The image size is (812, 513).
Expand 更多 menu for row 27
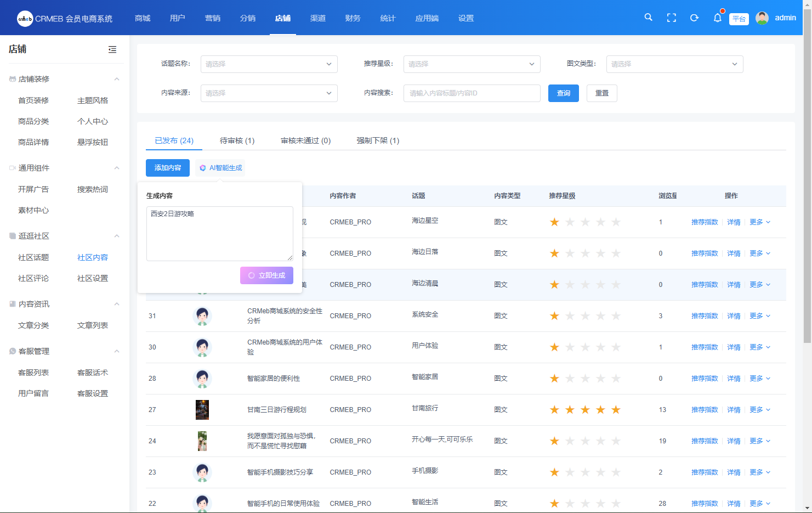pos(759,410)
